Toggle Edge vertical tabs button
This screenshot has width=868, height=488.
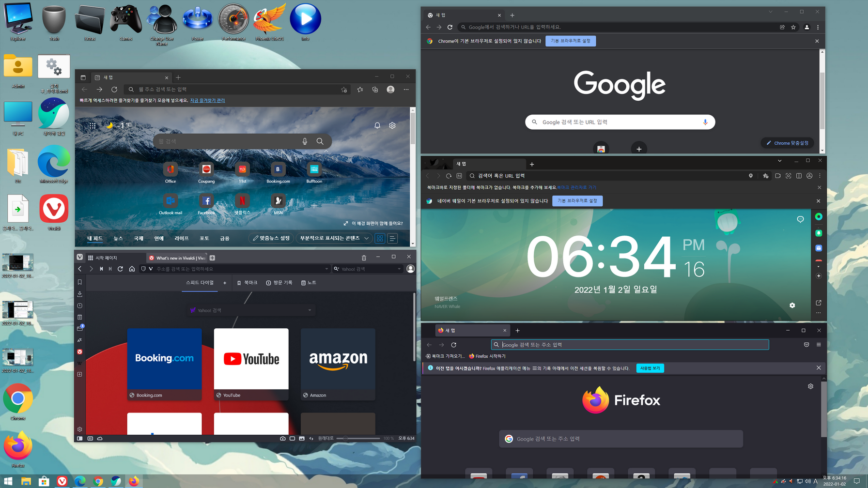(x=83, y=77)
